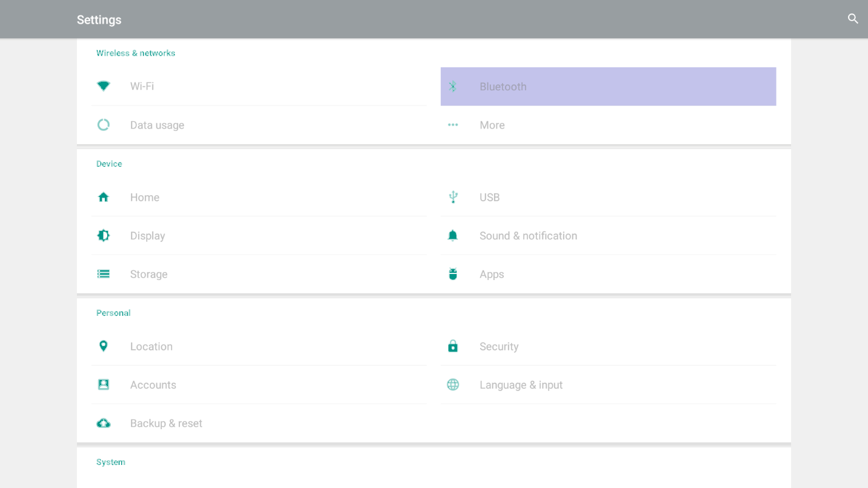Go to Language & input label
Screen dimensions: 868x488
(521, 385)
